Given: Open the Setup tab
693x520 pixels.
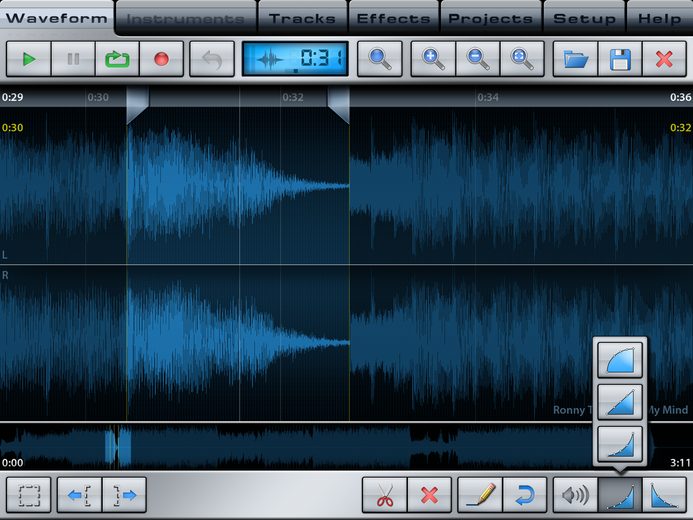Looking at the screenshot, I should 584,19.
